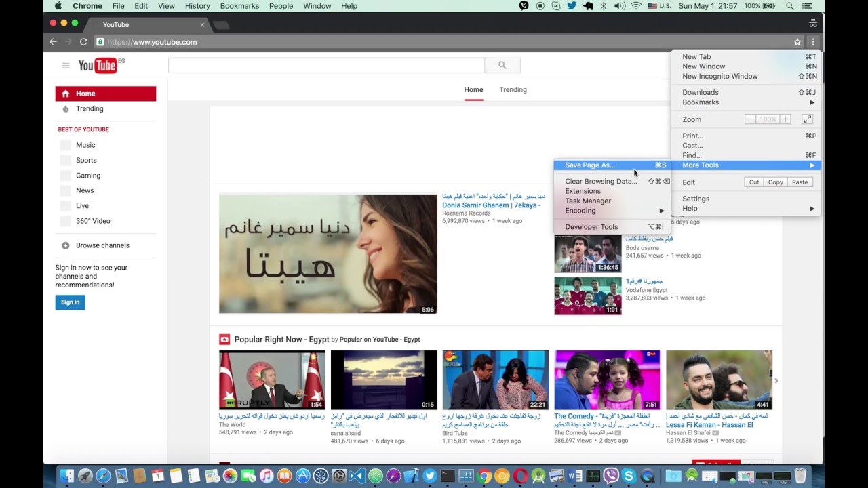Viewport: 868px width, 488px height.
Task: Bookmark this page with the star icon
Action: 797,42
